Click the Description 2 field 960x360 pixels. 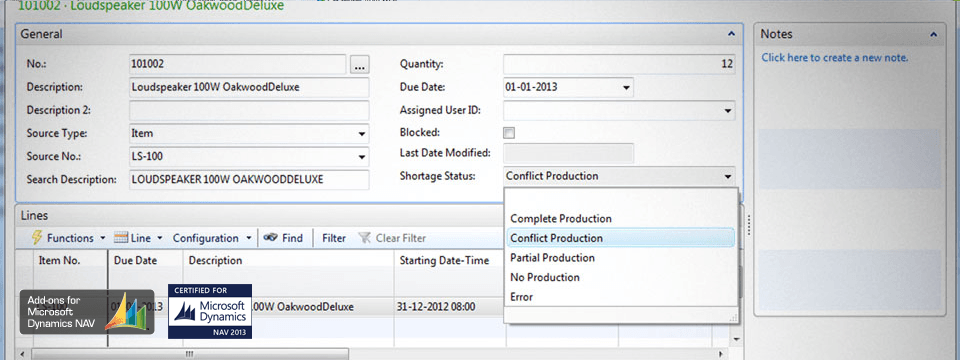[x=249, y=110]
